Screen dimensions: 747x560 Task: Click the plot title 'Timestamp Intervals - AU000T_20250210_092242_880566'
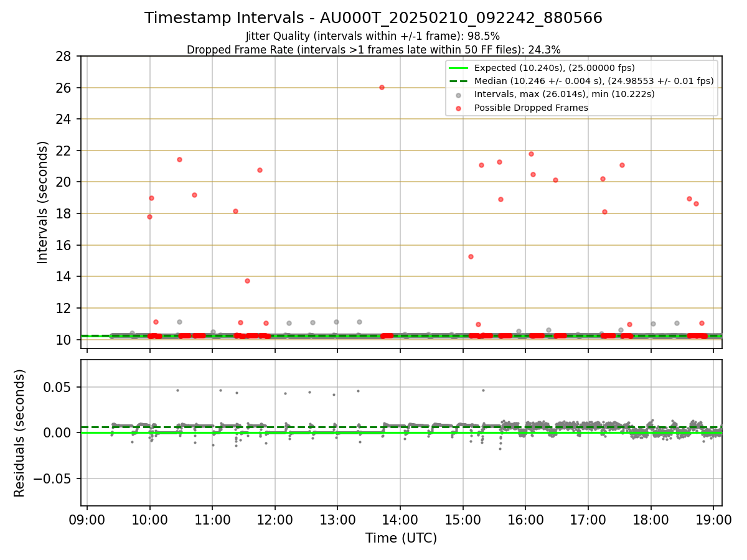[x=374, y=18]
